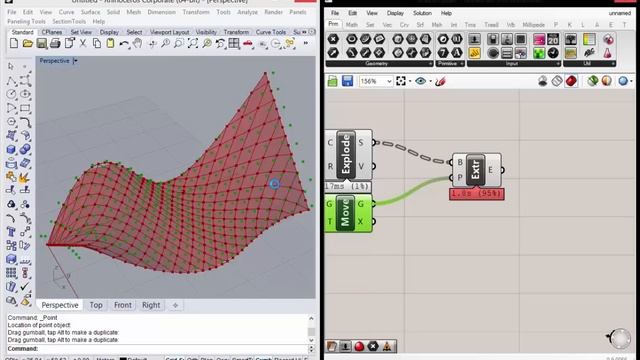This screenshot has width=640, height=360.
Task: Click the Undo arrow icon
Action: coord(124,43)
